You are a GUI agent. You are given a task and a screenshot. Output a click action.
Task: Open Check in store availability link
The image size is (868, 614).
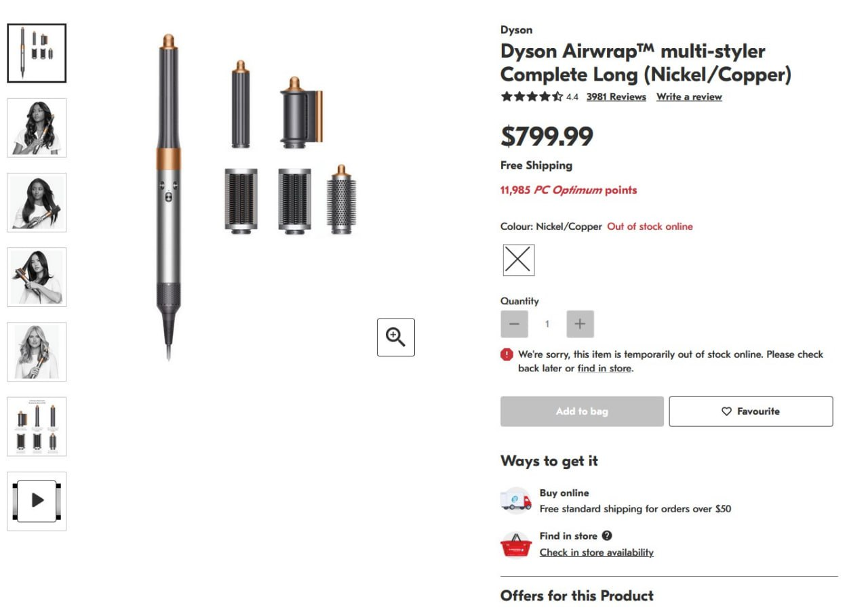[x=597, y=552]
